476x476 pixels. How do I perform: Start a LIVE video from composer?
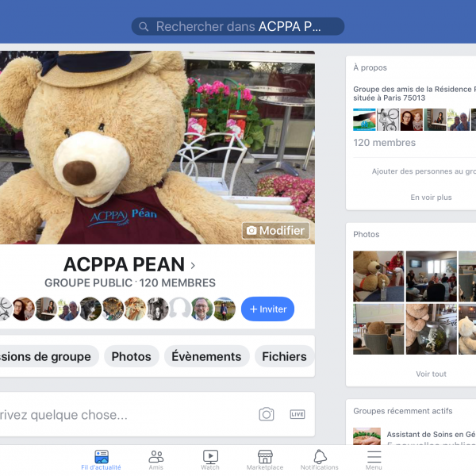(297, 414)
